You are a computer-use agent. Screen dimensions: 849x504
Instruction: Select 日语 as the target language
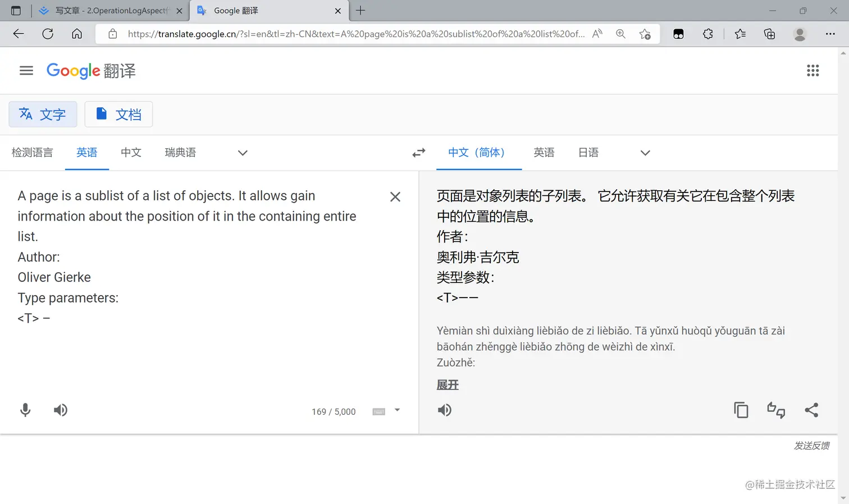pos(588,153)
